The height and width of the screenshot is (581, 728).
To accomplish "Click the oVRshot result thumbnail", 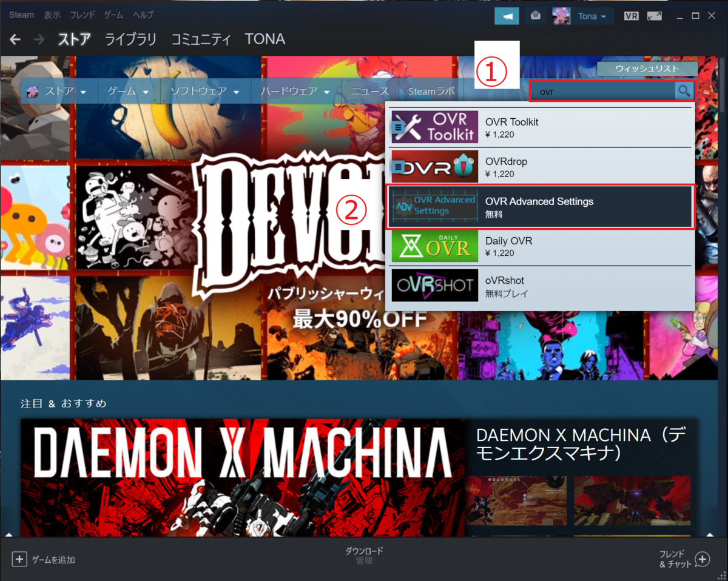I will [434, 286].
